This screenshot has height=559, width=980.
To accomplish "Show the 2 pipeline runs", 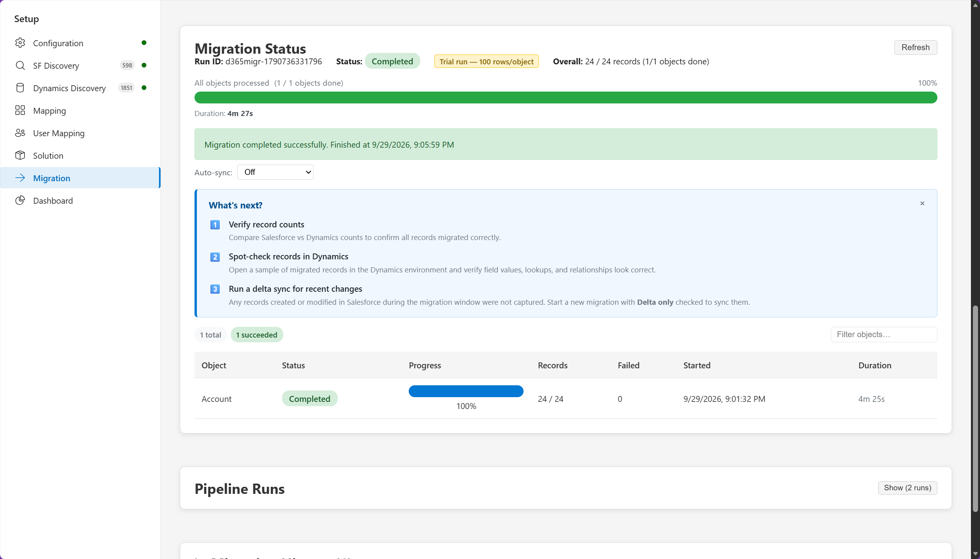I will click(907, 488).
